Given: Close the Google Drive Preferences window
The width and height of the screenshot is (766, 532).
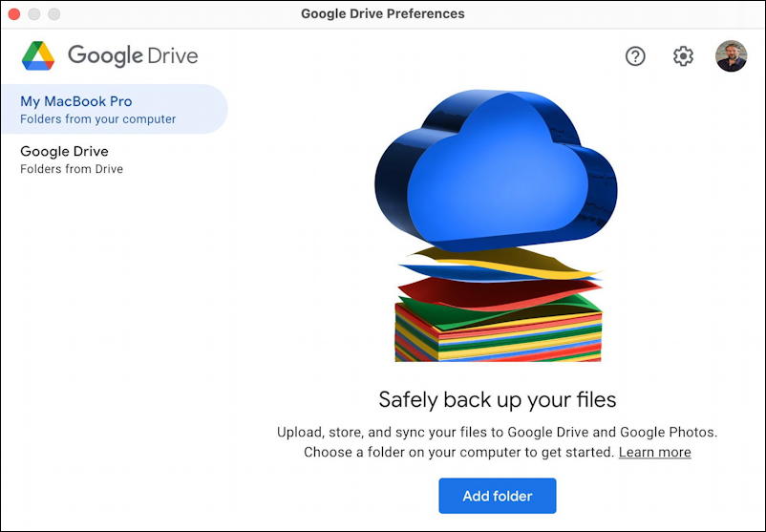Looking at the screenshot, I should click(14, 13).
